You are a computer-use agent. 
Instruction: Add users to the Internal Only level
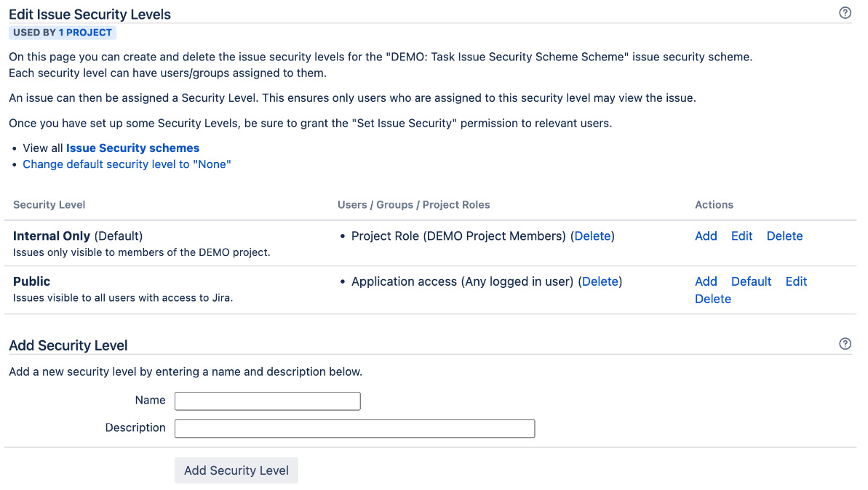705,236
